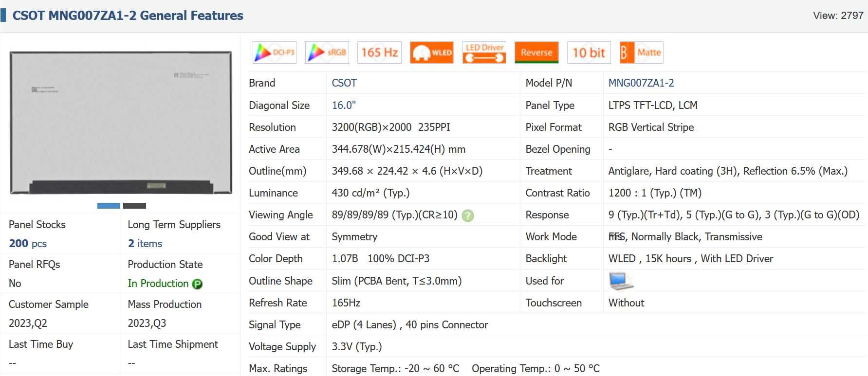This screenshot has width=868, height=376.
Task: Click the 2023,Q2 customer sample date
Action: [28, 323]
